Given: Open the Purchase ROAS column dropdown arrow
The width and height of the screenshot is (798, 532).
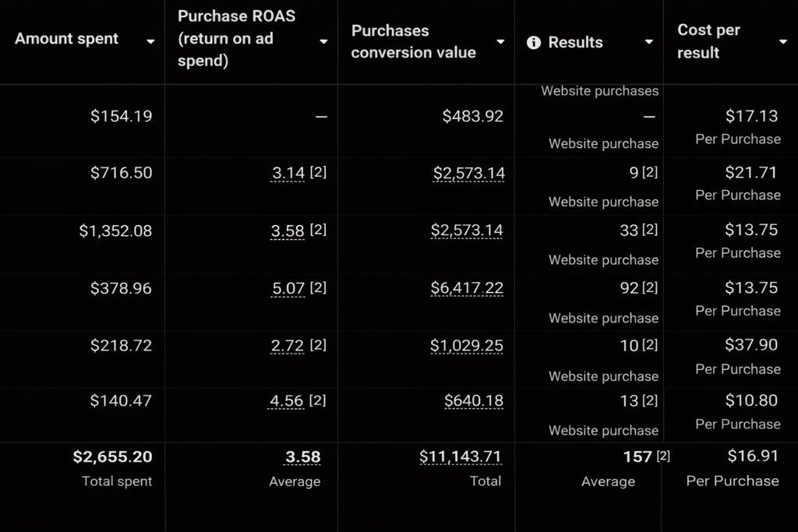Looking at the screenshot, I should (323, 42).
